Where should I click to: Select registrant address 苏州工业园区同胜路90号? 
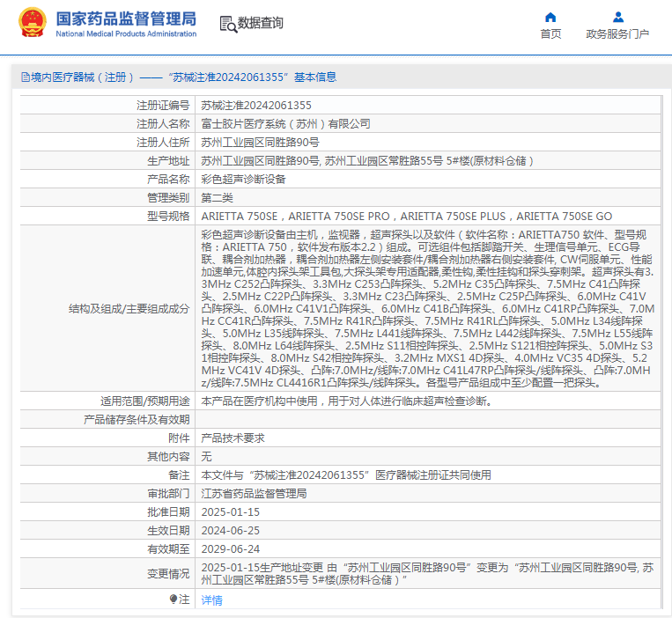click(260, 143)
